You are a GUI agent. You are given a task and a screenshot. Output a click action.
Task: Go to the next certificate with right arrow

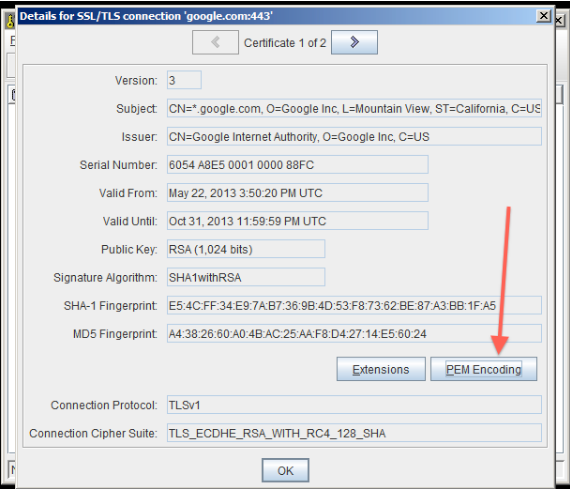[354, 42]
